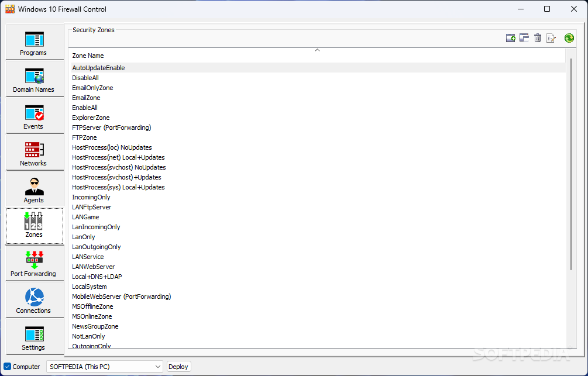Screen dimensions: 588x376
Task: Click the sort arrow above zone list
Action: 317,50
